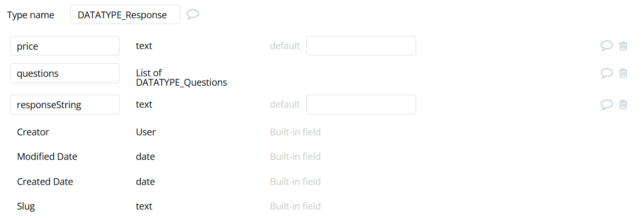Open comment bubble next to Type name
This screenshot has width=644, height=220.
click(x=193, y=15)
